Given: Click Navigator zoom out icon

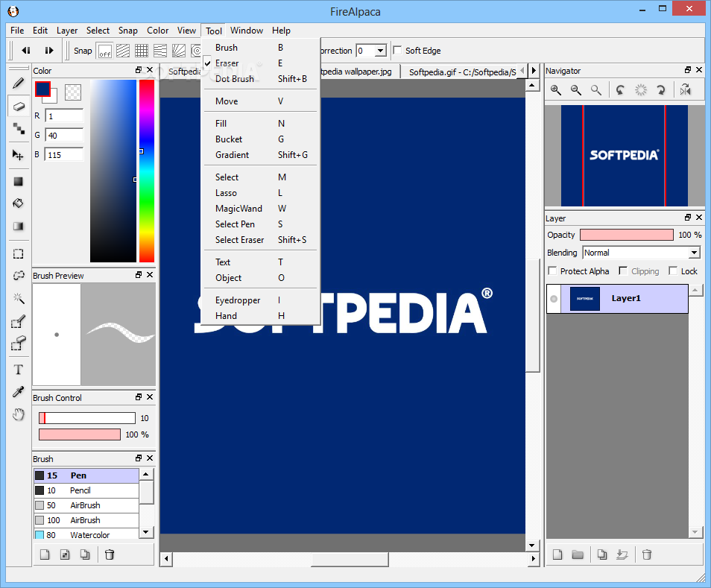Looking at the screenshot, I should pyautogui.click(x=576, y=89).
